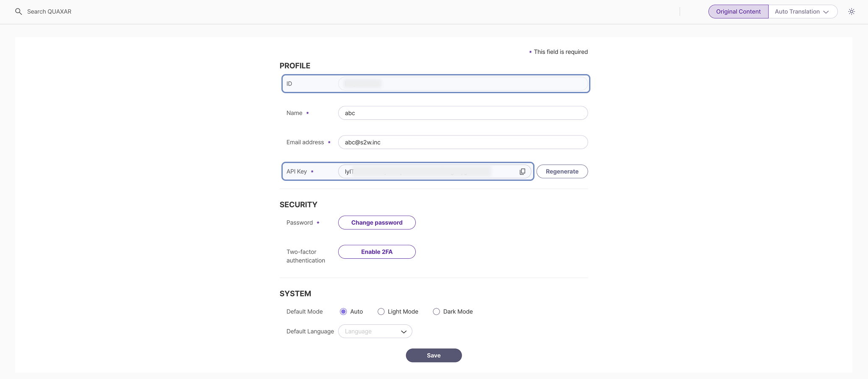Expand the Auto Translation dropdown
Viewport: 868px width, 379px height.
pyautogui.click(x=802, y=11)
